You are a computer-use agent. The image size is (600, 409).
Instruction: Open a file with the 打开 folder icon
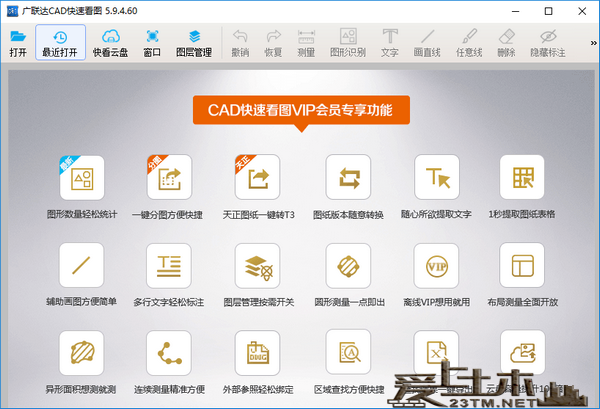[x=18, y=42]
